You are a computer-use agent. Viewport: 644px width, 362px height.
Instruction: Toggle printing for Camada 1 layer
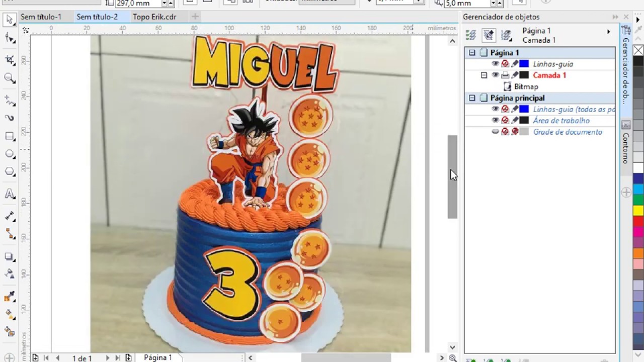point(505,75)
